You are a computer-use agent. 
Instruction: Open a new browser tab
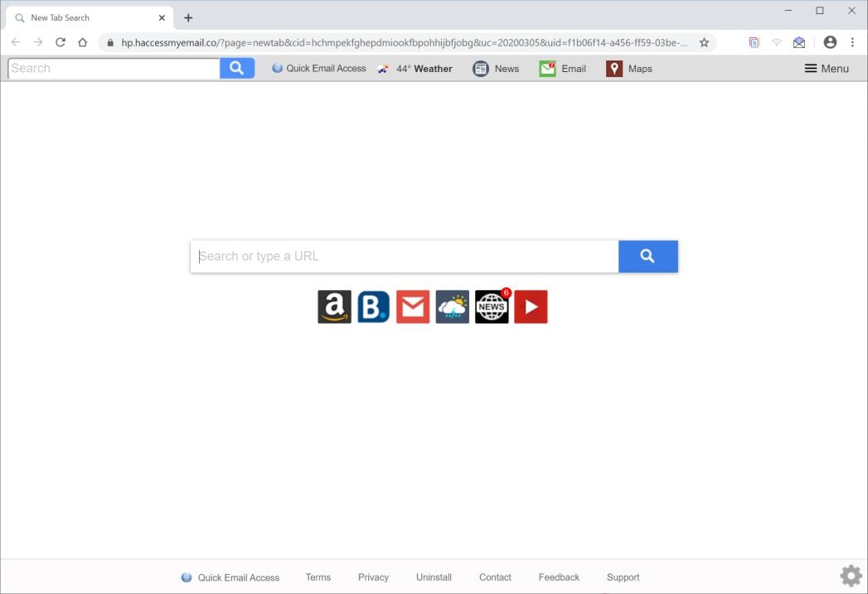pyautogui.click(x=188, y=17)
